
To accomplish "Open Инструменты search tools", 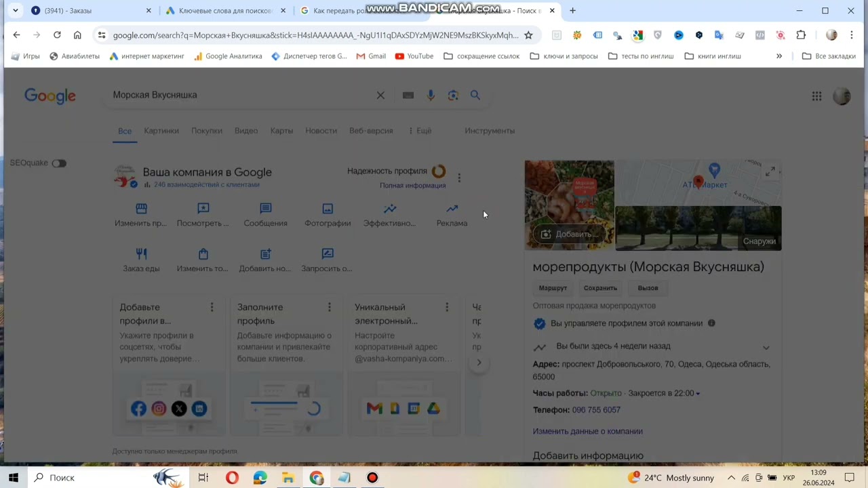I will tap(490, 131).
